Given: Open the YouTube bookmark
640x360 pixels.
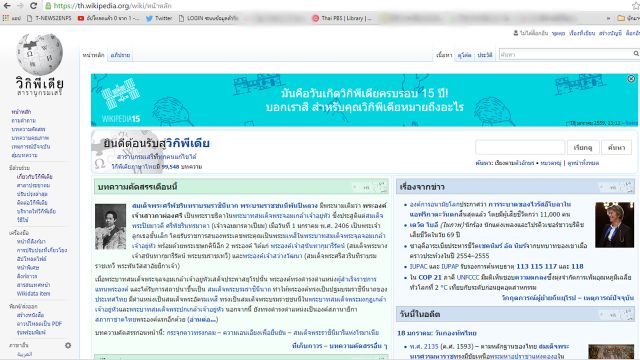Looking at the screenshot, I should click(x=108, y=18).
